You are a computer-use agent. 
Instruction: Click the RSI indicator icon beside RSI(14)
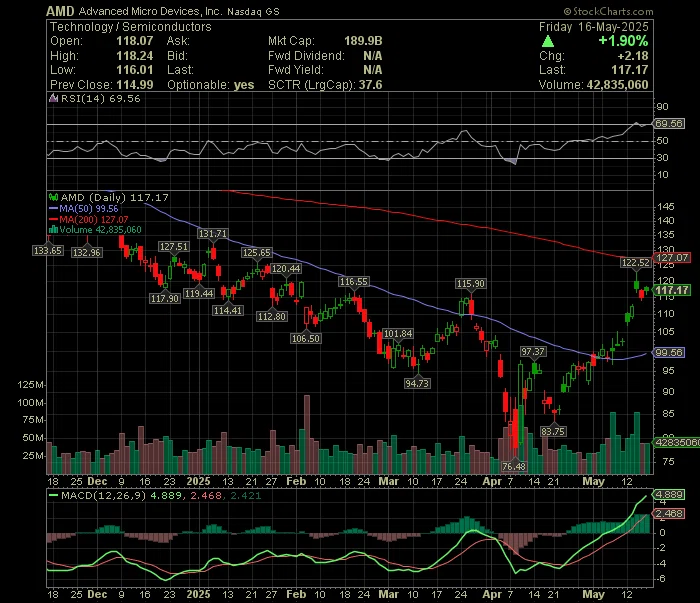click(54, 98)
